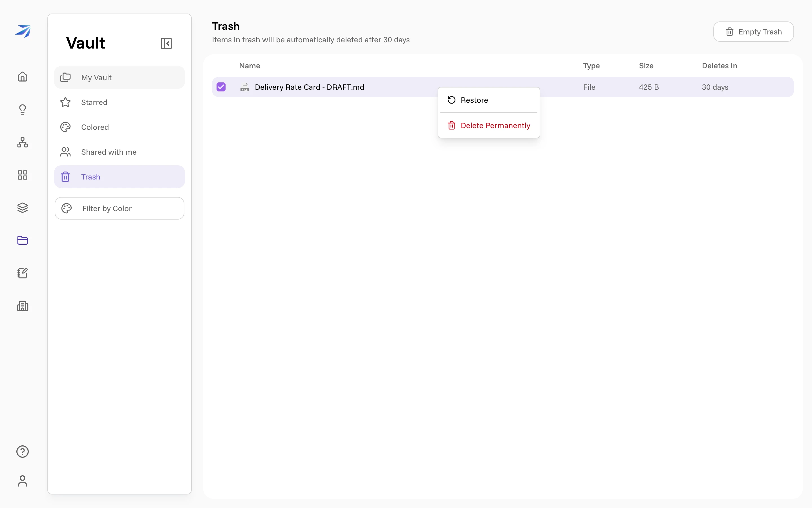Choose Restore from context menu
The height and width of the screenshot is (508, 812).
click(x=489, y=100)
